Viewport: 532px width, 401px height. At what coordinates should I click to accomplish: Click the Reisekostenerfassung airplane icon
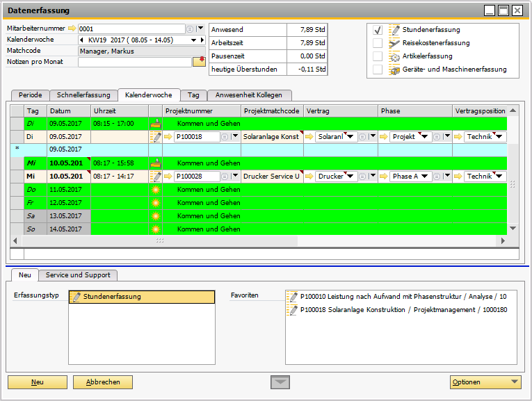[394, 43]
